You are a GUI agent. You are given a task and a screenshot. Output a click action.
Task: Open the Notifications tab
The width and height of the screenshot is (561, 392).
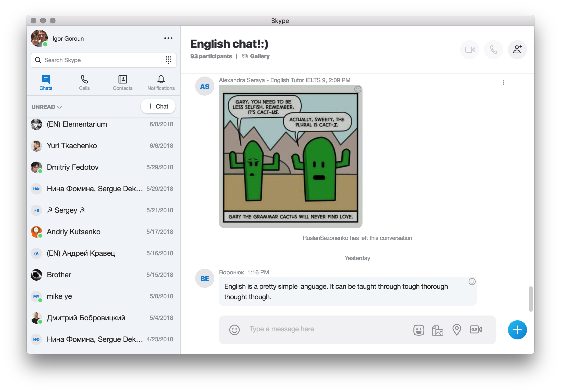161,82
